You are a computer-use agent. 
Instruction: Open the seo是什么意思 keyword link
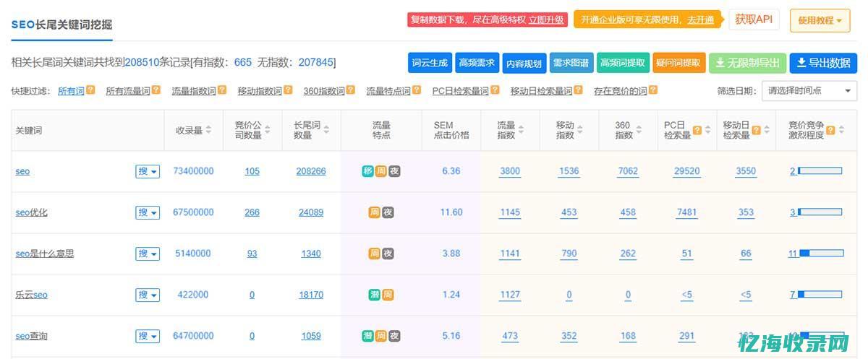(45, 254)
